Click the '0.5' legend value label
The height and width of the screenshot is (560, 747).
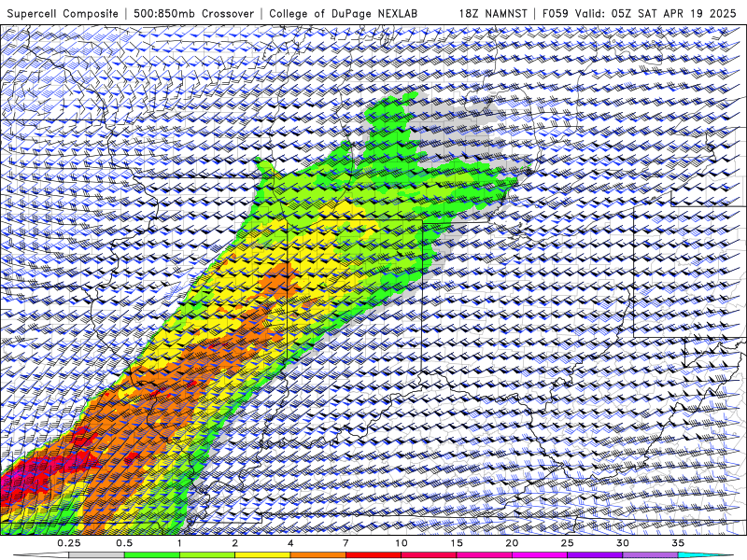[124, 543]
